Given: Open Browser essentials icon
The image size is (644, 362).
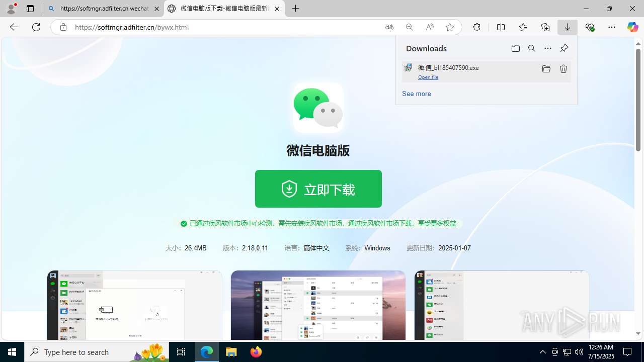Looking at the screenshot, I should pos(590,27).
